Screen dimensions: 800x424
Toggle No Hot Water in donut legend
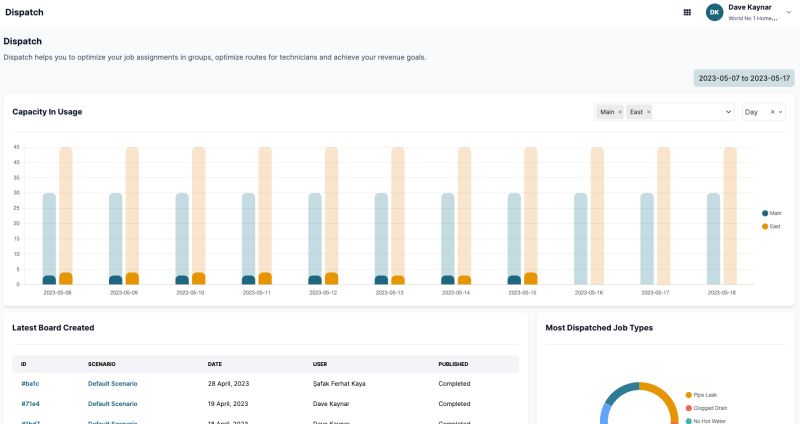[x=706, y=421]
